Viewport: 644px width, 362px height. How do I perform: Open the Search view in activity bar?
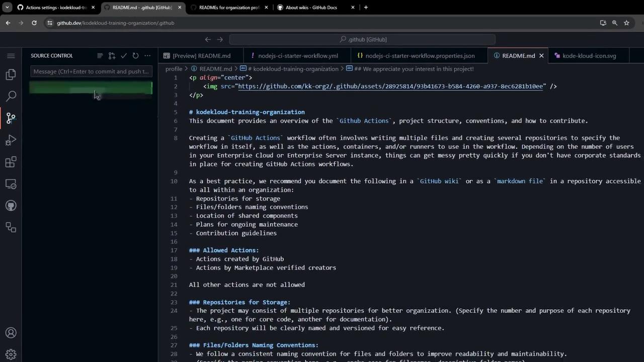pyautogui.click(x=11, y=96)
